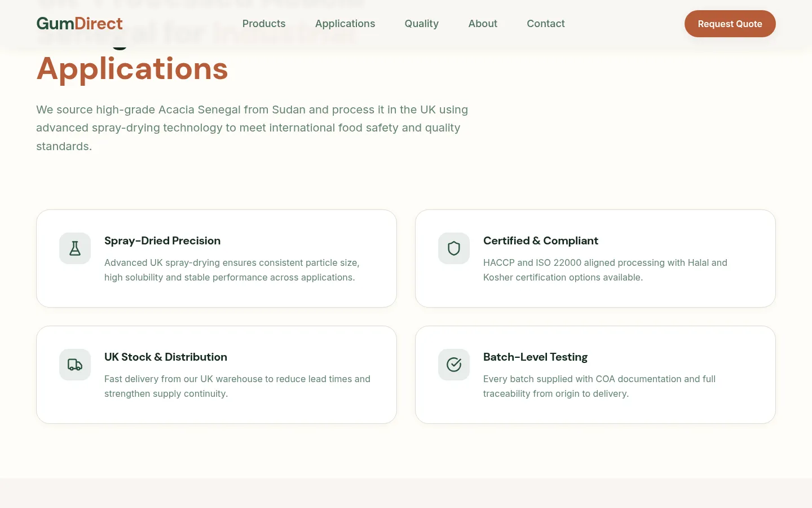The height and width of the screenshot is (508, 812).
Task: Click the Request Quote button
Action: 730,24
